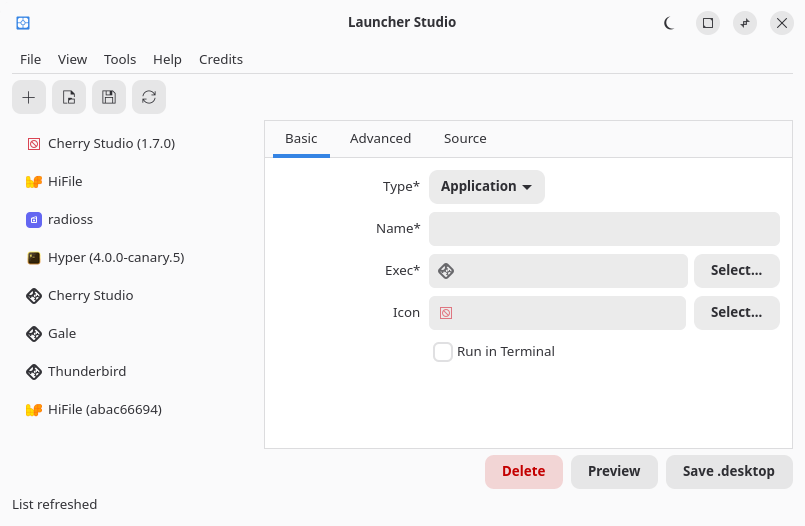The width and height of the screenshot is (805, 526).
Task: Switch to the Source tab
Action: (465, 139)
